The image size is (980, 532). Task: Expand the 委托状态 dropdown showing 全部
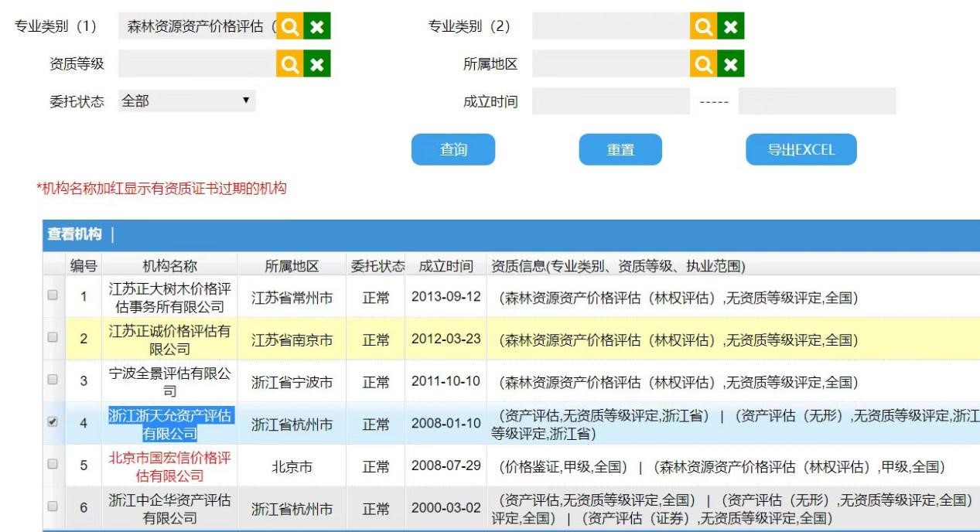(186, 101)
